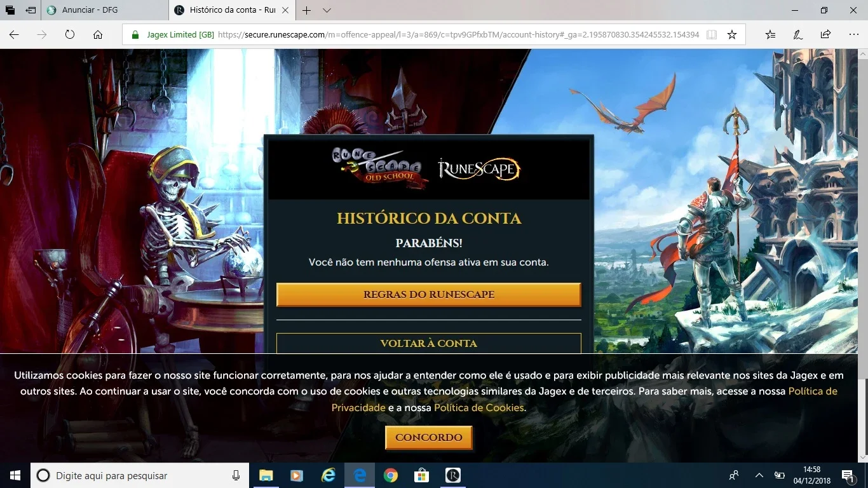Click the microphone icon in search box
This screenshot has height=488, width=868.
[236, 475]
